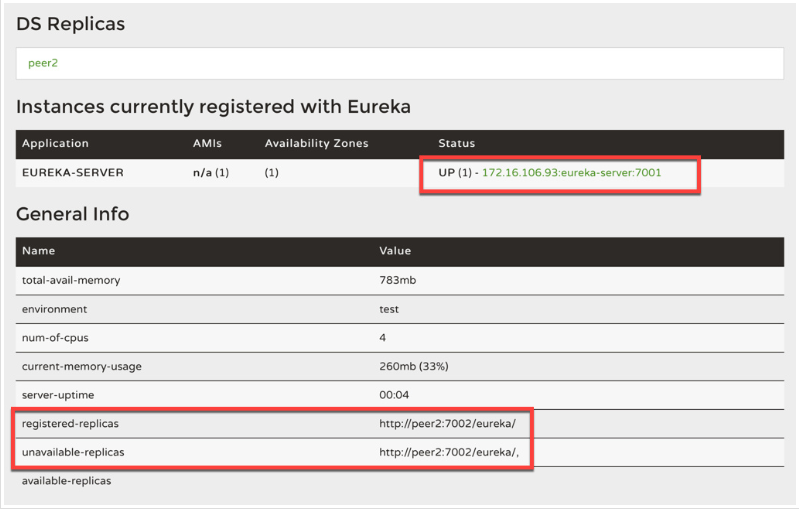Select the General Info heading
This screenshot has height=512, width=799.
click(x=72, y=214)
